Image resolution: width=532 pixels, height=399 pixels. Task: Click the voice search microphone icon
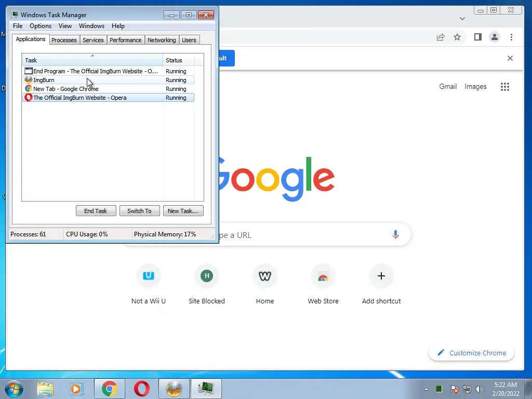pyautogui.click(x=395, y=234)
